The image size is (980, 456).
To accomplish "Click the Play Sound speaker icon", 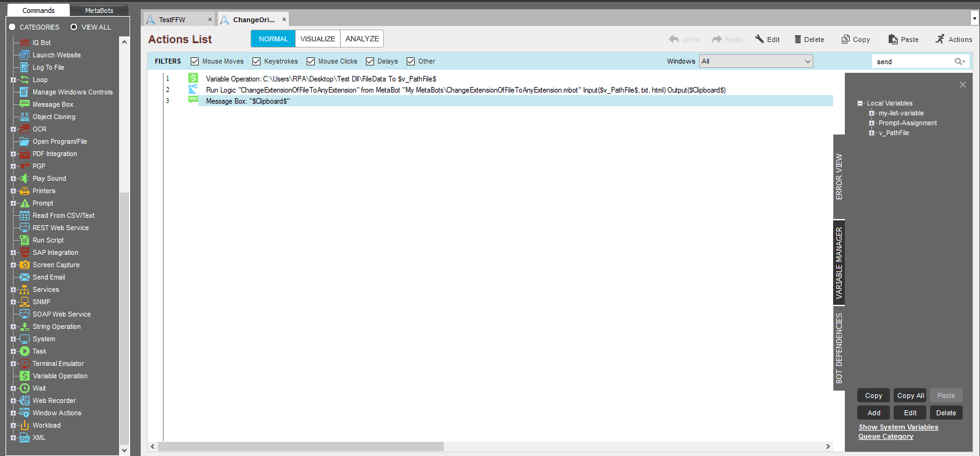I will click(x=25, y=178).
